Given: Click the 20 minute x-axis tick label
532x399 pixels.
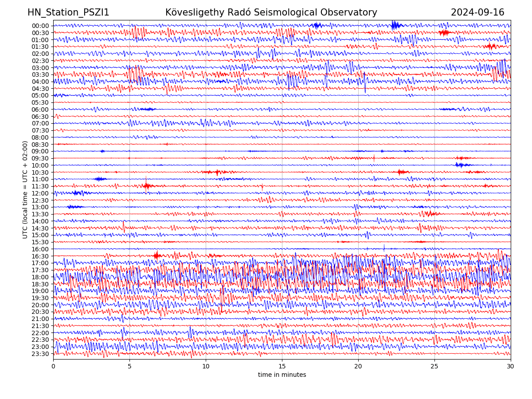Looking at the screenshot, I should tap(358, 366).
